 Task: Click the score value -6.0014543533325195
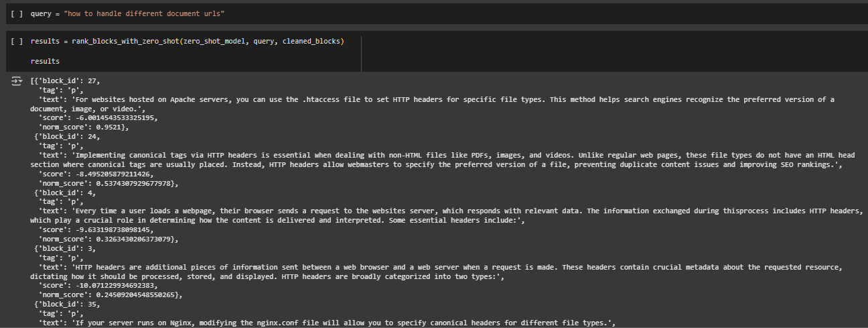click(115, 117)
